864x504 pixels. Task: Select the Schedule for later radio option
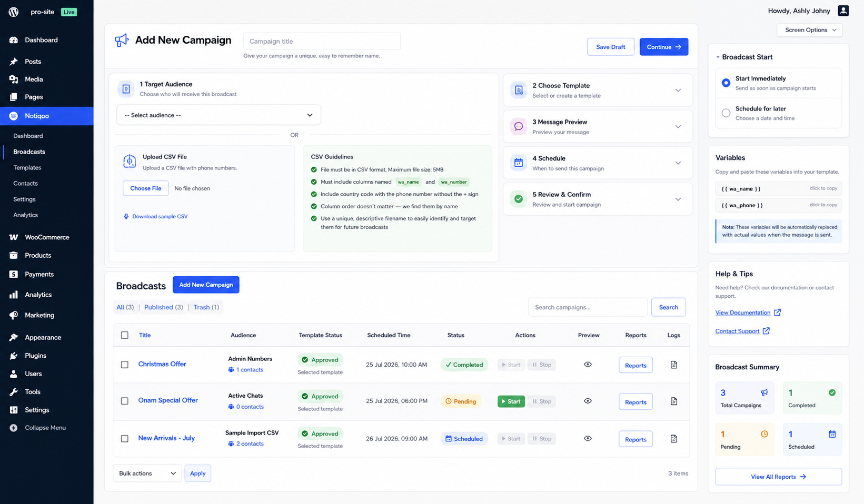pyautogui.click(x=726, y=113)
